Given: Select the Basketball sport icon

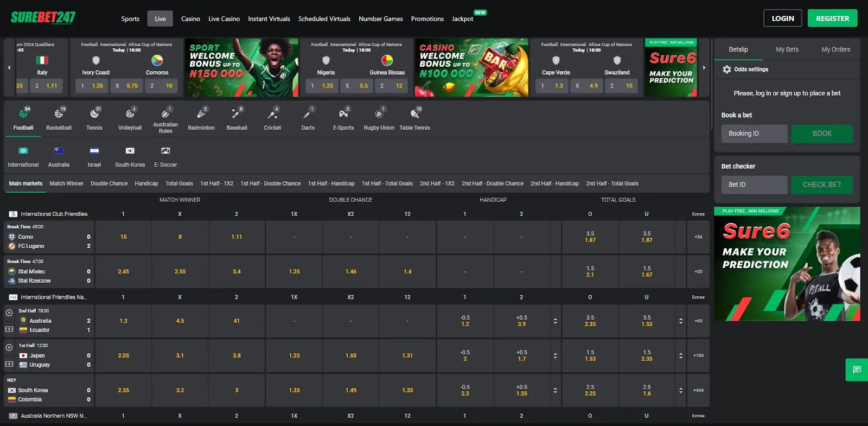Looking at the screenshot, I should point(59,114).
